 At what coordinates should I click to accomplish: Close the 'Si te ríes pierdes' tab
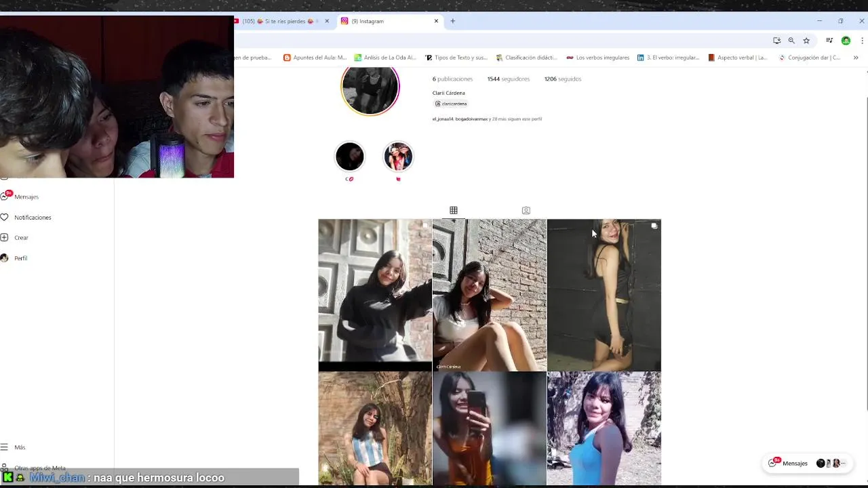[x=327, y=21]
